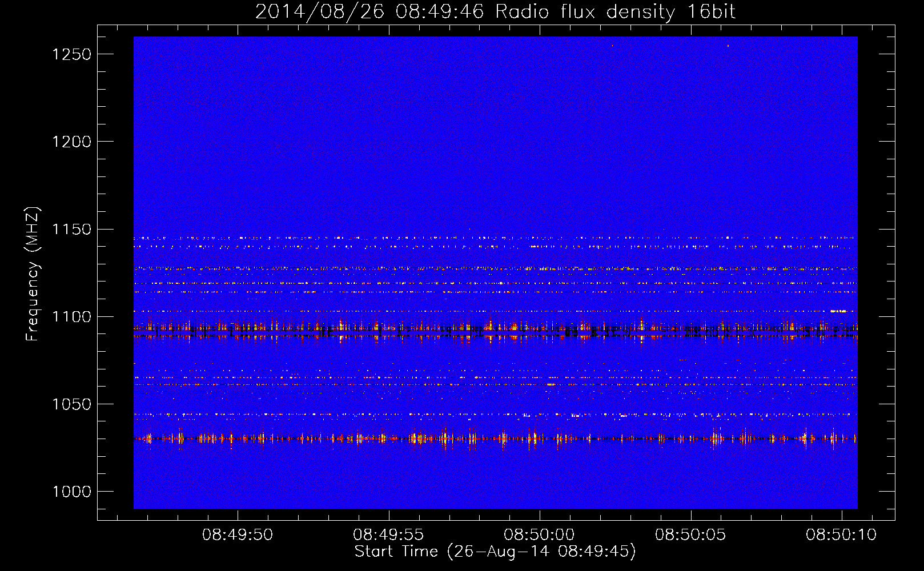The width and height of the screenshot is (924, 571).
Task: Select the 1050 frequency tick label
Action: click(x=71, y=404)
